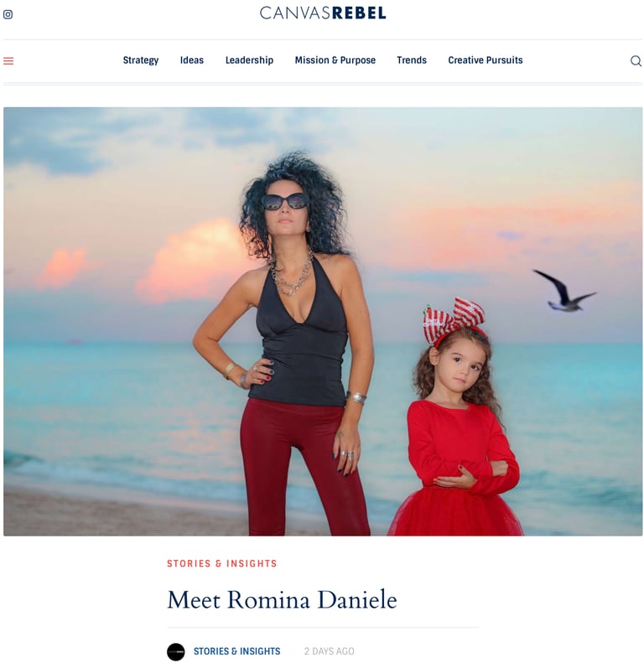Image resolution: width=644 pixels, height=663 pixels.
Task: Click the woman's sunglasses in the photo
Action: 284,201
